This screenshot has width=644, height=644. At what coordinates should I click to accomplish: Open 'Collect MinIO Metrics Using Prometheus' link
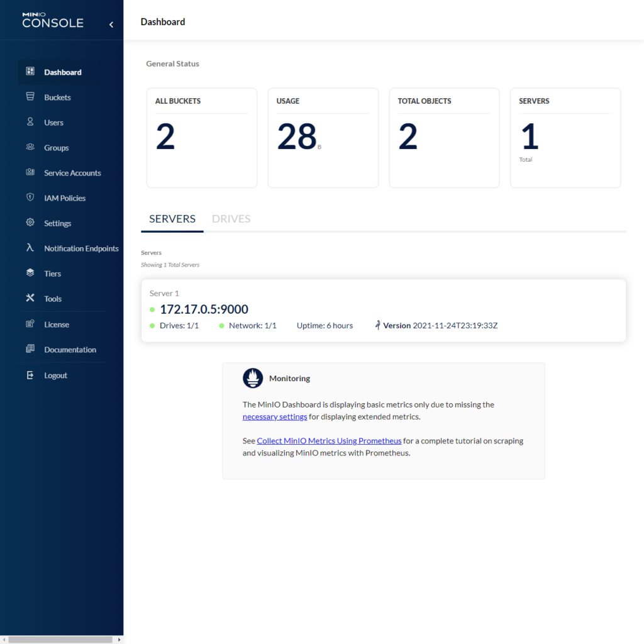[329, 441]
